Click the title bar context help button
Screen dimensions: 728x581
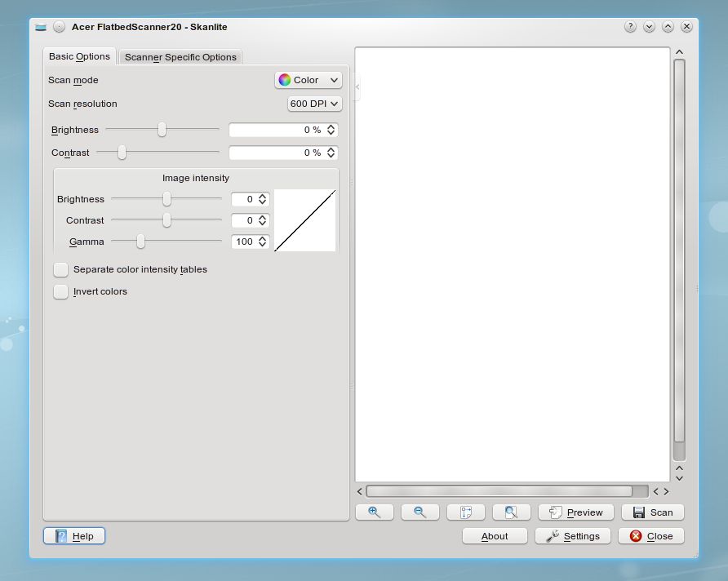pyautogui.click(x=630, y=26)
